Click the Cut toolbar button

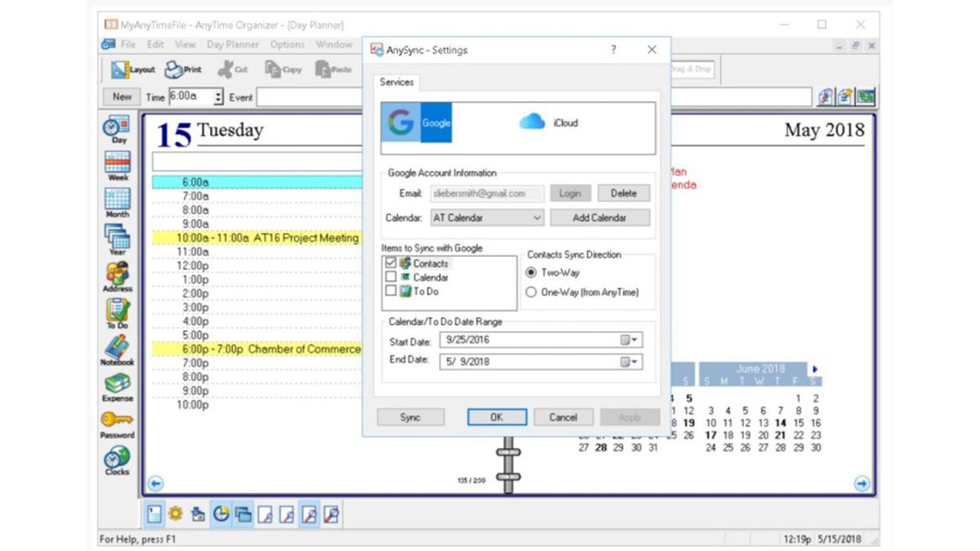[233, 70]
